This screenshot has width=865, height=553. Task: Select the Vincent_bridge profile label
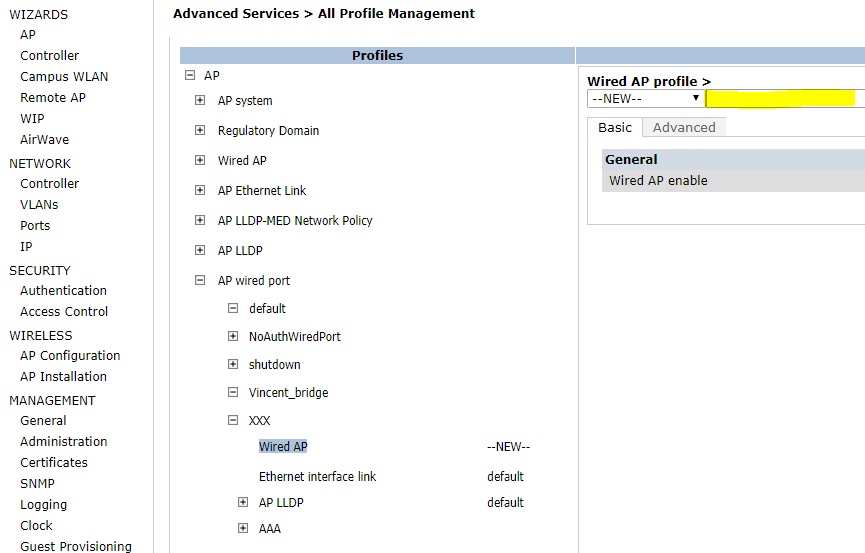pyautogui.click(x=289, y=392)
